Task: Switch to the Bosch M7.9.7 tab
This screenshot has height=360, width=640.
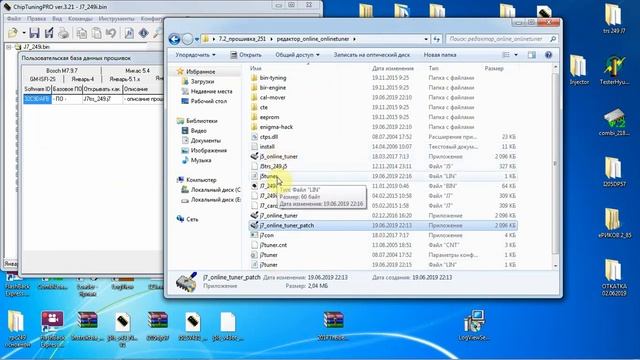Action: pyautogui.click(x=62, y=71)
